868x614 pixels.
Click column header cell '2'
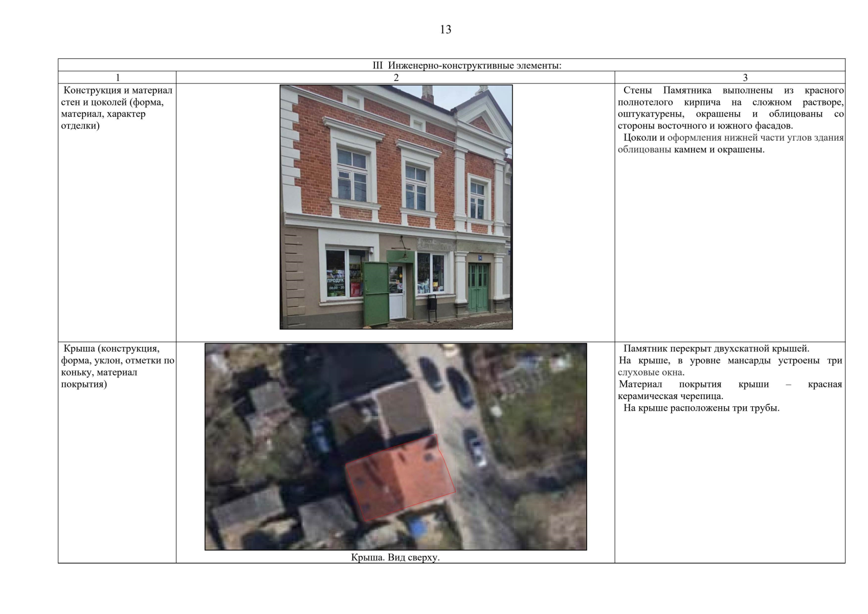(395, 78)
